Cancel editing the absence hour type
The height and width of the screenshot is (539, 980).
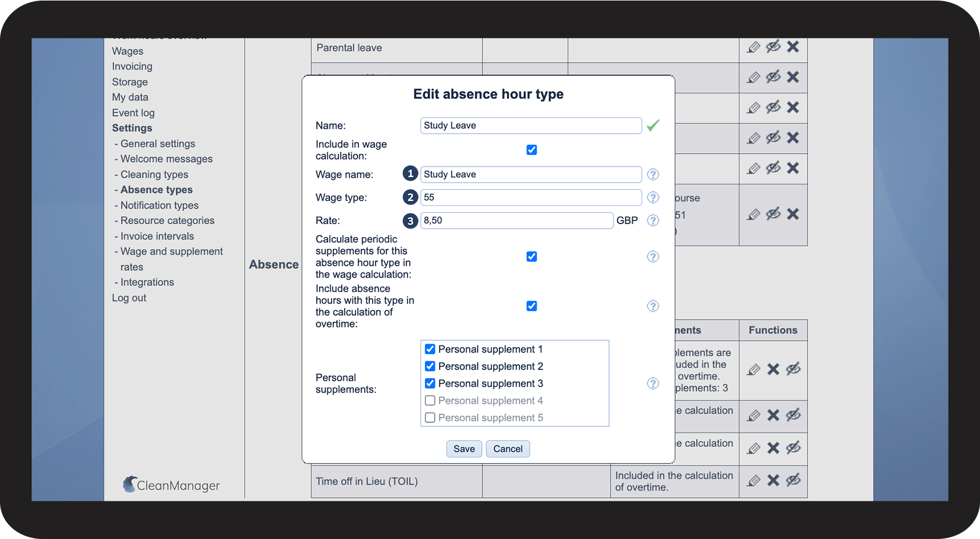(507, 449)
